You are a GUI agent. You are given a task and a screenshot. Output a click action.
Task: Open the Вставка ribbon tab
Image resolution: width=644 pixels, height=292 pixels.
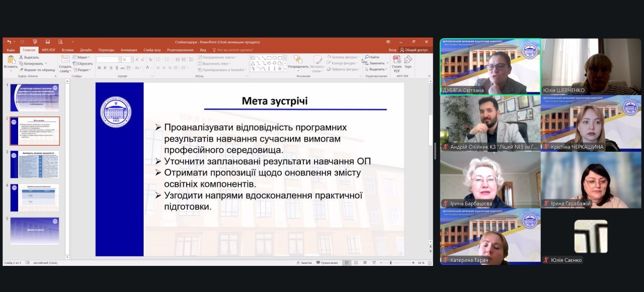(67, 50)
